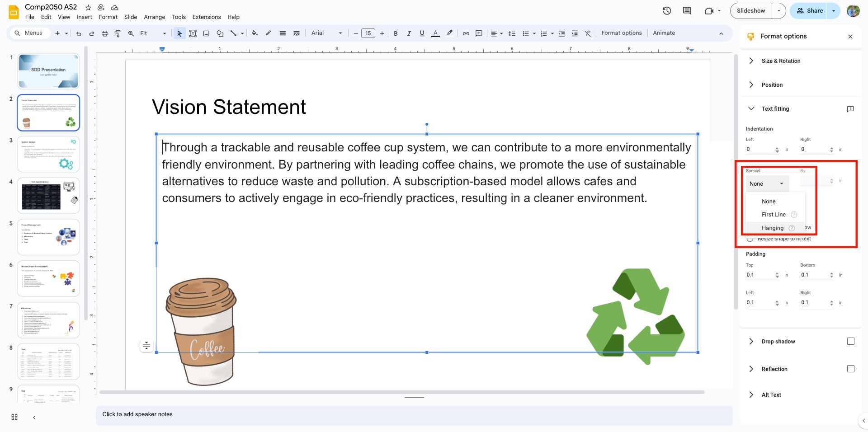Open the align text dropdown
The height and width of the screenshot is (432, 868).
pyautogui.click(x=497, y=33)
